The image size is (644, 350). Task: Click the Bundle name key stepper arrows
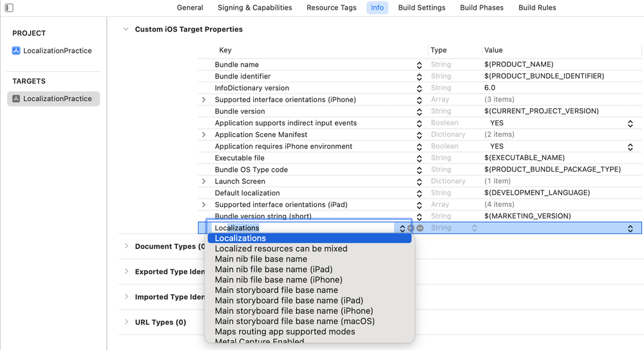click(x=419, y=65)
